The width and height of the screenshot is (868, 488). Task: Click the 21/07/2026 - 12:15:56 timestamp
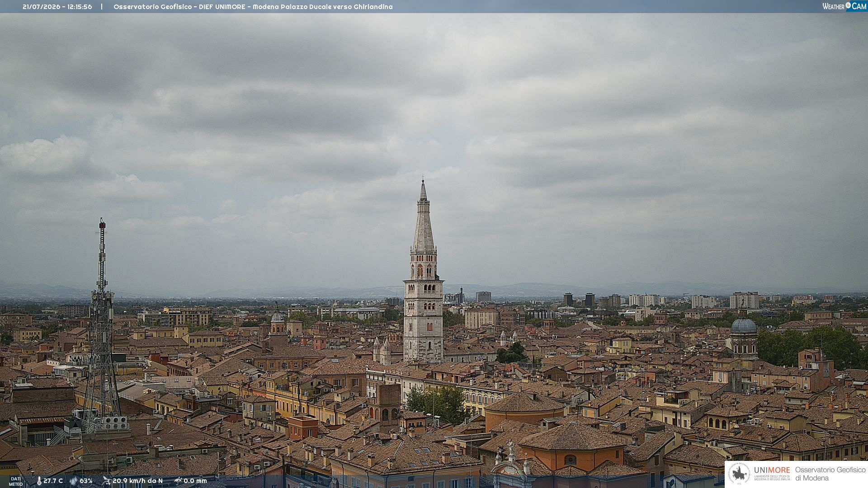pos(57,7)
